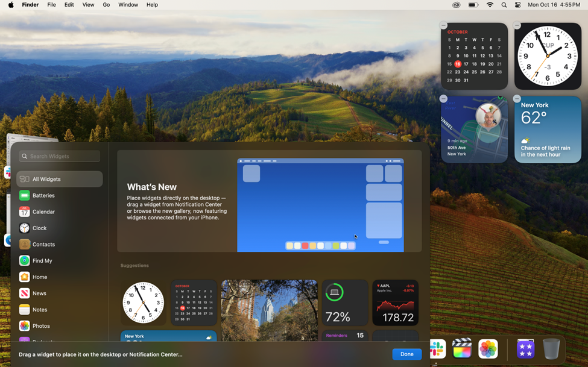Open the Finder menu

tap(30, 5)
